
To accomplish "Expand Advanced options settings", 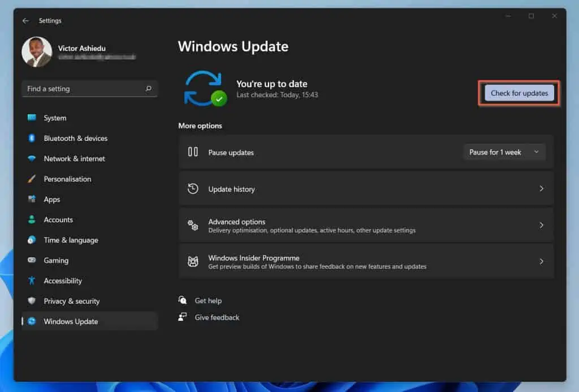I will click(x=366, y=225).
